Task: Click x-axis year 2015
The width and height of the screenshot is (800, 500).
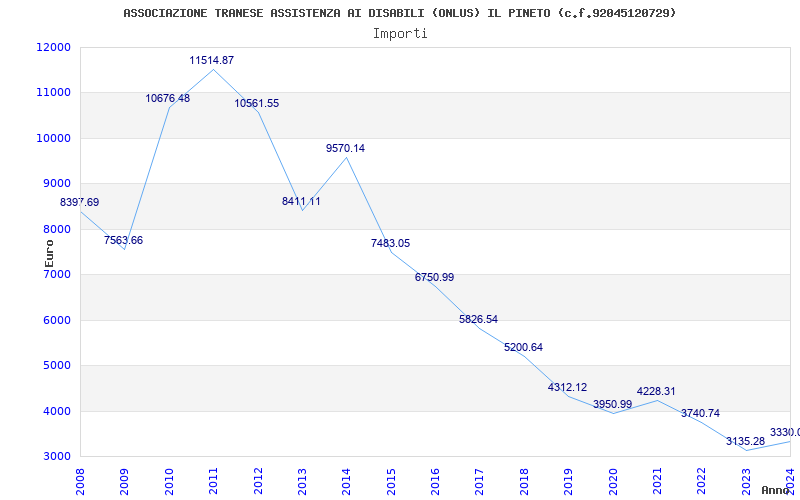Action: click(391, 481)
